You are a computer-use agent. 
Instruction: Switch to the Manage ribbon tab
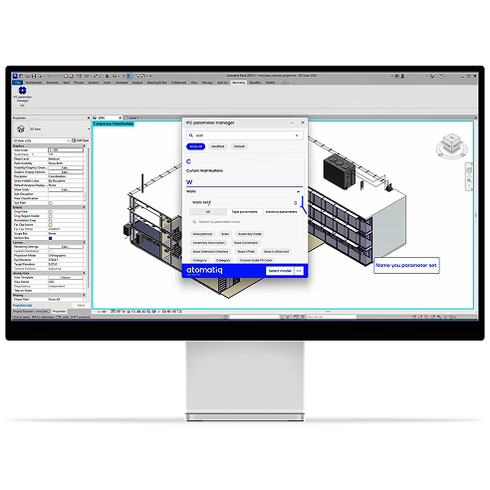pyautogui.click(x=207, y=83)
